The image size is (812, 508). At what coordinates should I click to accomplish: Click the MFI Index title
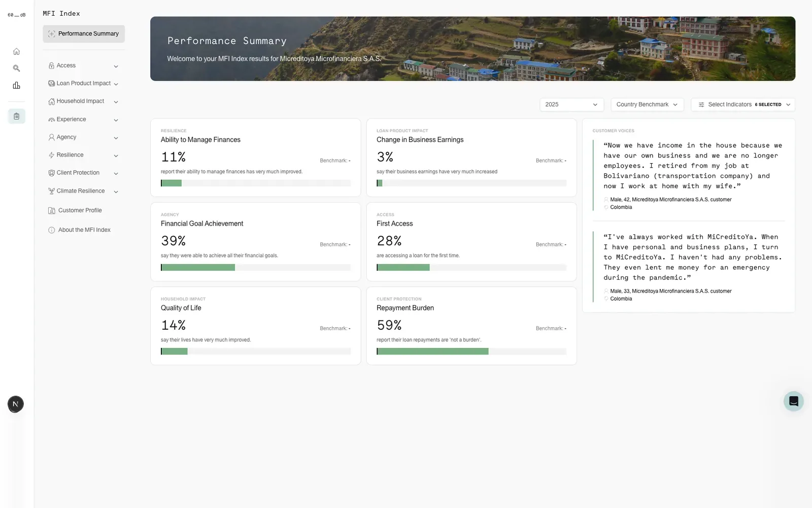tap(61, 14)
